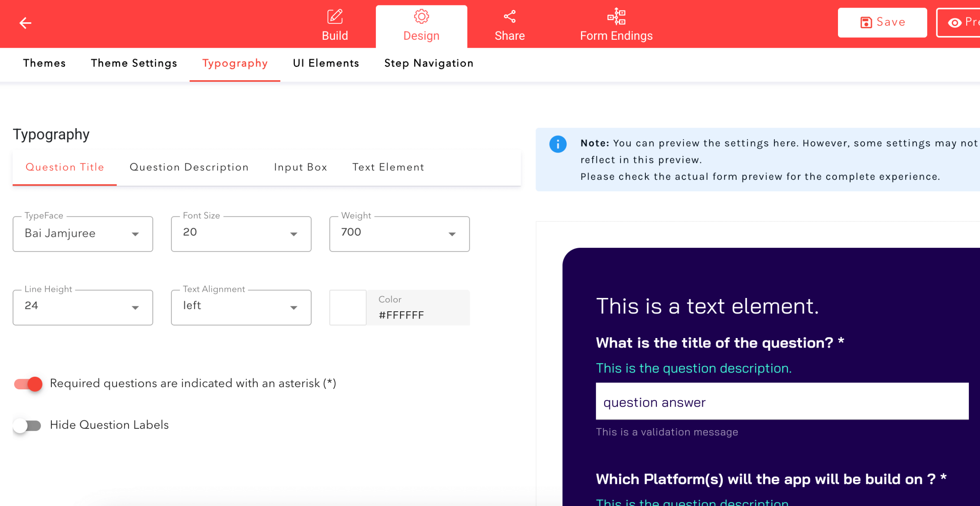Click the Save disk icon
Viewport: 980px width, 506px height.
(x=866, y=23)
